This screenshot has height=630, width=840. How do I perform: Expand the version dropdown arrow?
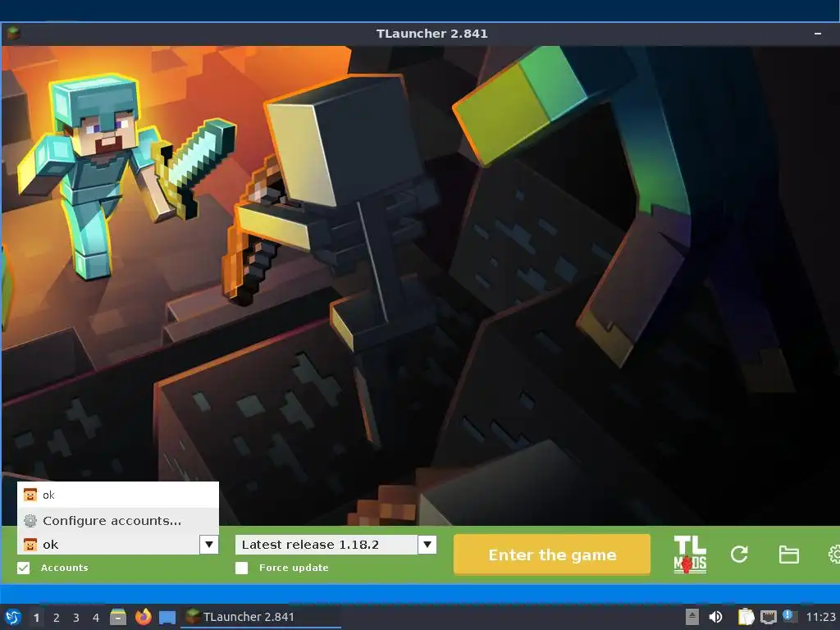tap(427, 545)
